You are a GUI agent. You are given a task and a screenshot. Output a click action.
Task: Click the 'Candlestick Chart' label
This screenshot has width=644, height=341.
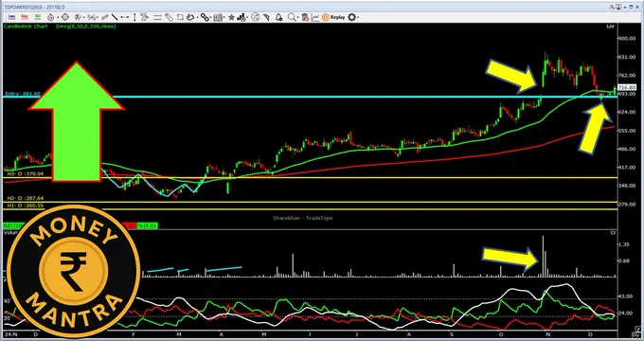point(26,27)
